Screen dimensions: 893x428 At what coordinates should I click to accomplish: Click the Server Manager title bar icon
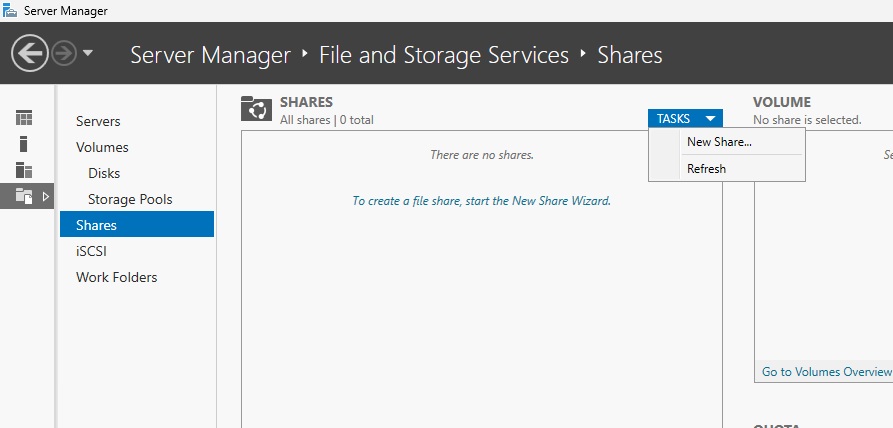click(10, 10)
